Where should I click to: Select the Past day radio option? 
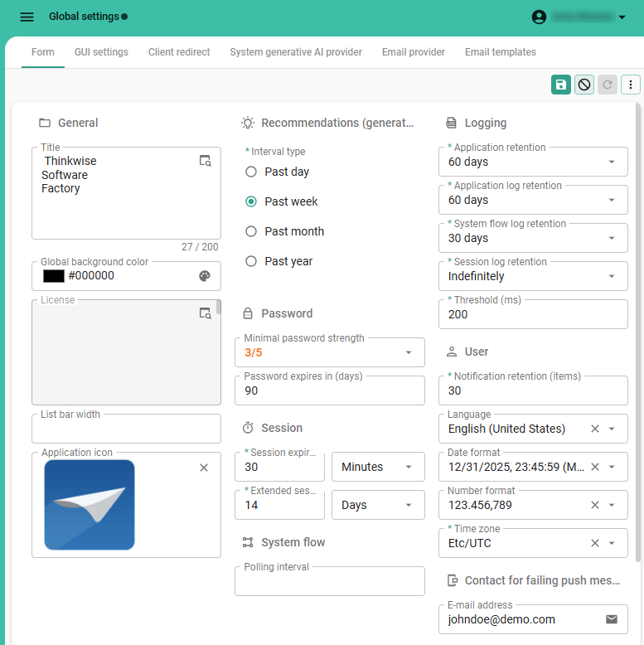(x=251, y=172)
